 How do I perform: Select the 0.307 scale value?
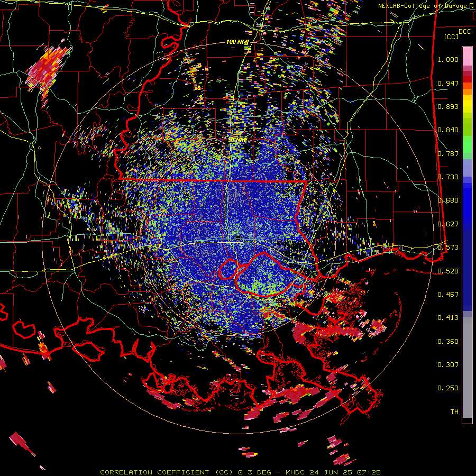[x=448, y=365]
